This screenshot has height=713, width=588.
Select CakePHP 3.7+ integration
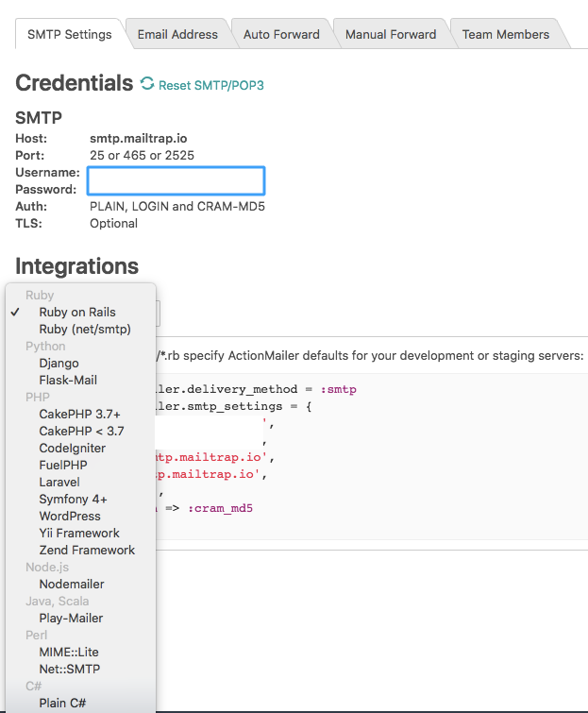[81, 414]
